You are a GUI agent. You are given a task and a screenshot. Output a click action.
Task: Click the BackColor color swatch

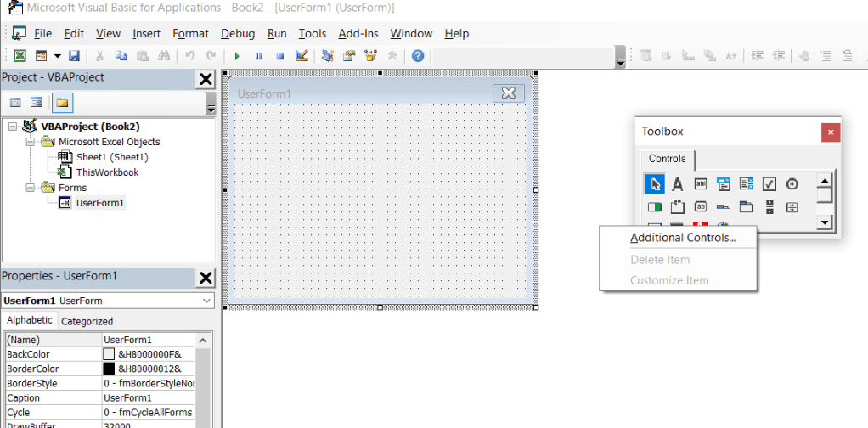(x=109, y=354)
